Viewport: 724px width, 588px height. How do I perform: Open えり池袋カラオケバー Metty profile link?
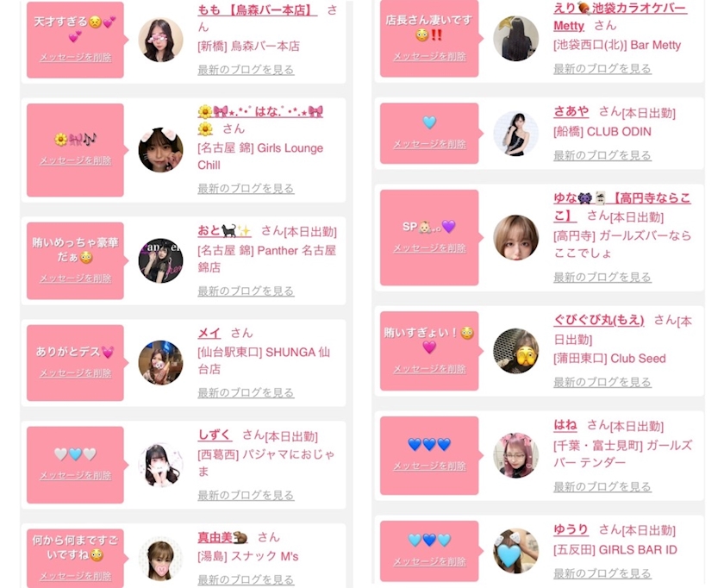[620, 16]
